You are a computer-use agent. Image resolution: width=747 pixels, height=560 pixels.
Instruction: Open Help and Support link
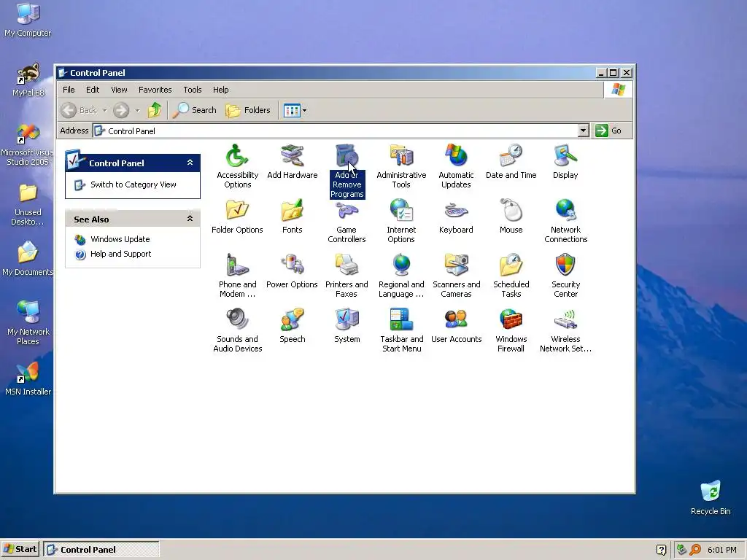coord(120,254)
